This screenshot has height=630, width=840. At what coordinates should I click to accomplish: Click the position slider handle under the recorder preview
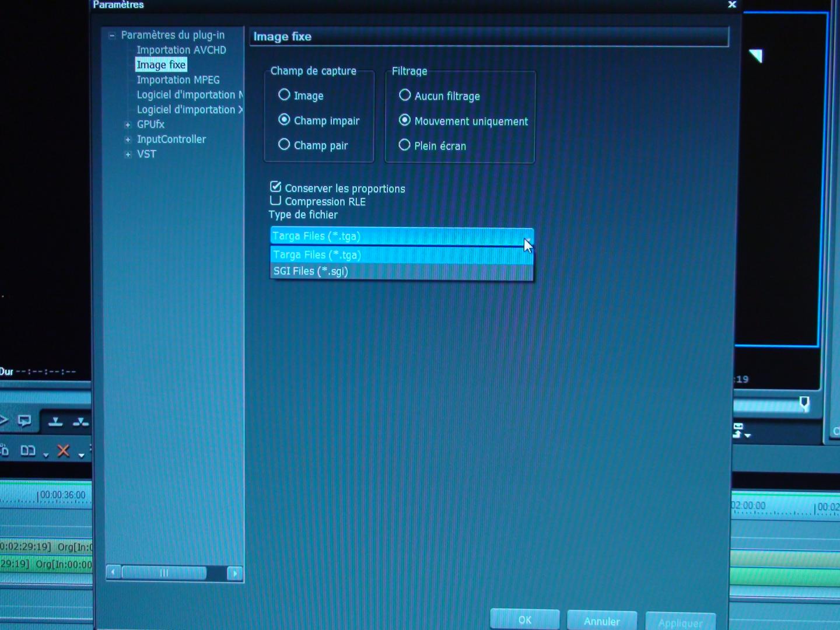[x=804, y=403]
